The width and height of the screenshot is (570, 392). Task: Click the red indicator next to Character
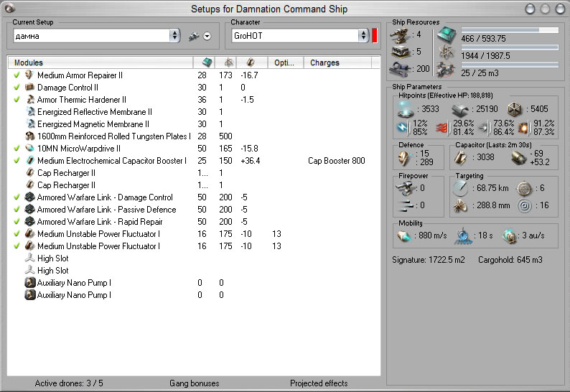[x=375, y=36]
